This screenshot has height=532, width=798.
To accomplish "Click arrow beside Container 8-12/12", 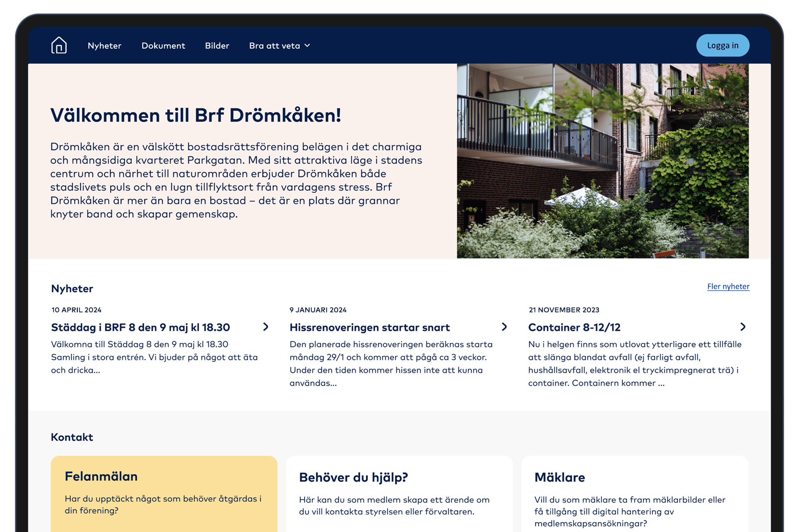I will (742, 327).
